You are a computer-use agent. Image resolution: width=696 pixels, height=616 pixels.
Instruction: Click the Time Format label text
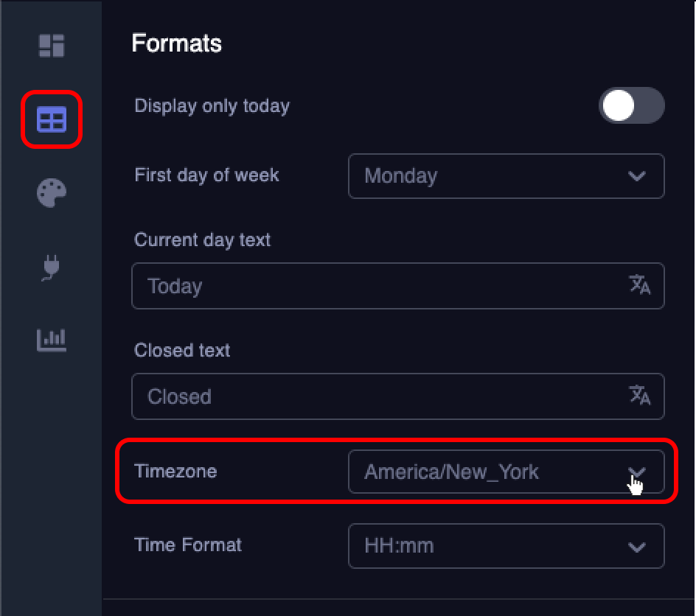(x=188, y=545)
